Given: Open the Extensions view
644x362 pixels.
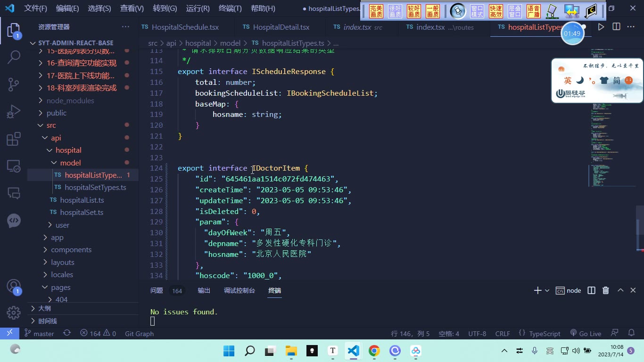Looking at the screenshot, I should tap(14, 139).
